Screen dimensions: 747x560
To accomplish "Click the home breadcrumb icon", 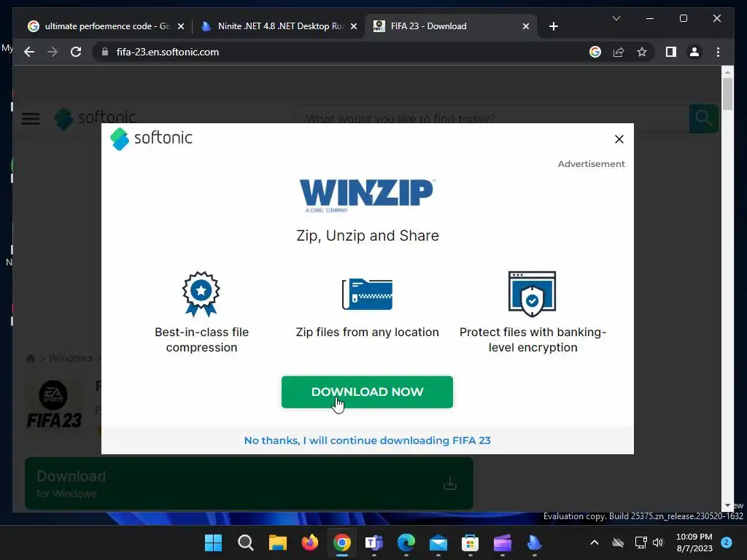I will point(31,358).
